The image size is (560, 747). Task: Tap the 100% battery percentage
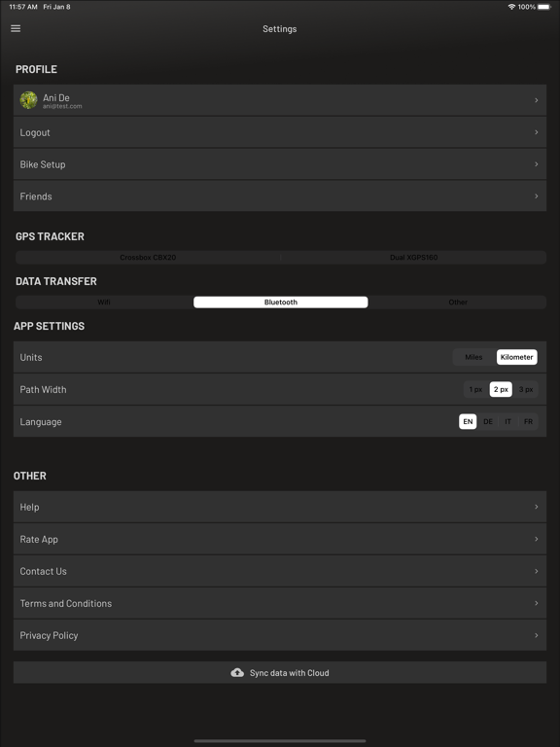[x=527, y=7]
